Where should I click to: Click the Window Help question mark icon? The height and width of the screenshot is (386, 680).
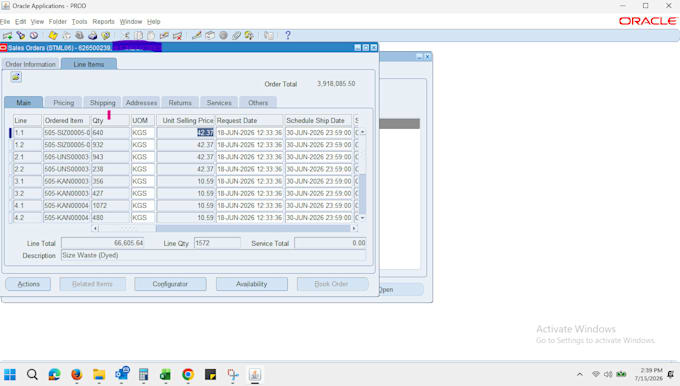click(288, 36)
